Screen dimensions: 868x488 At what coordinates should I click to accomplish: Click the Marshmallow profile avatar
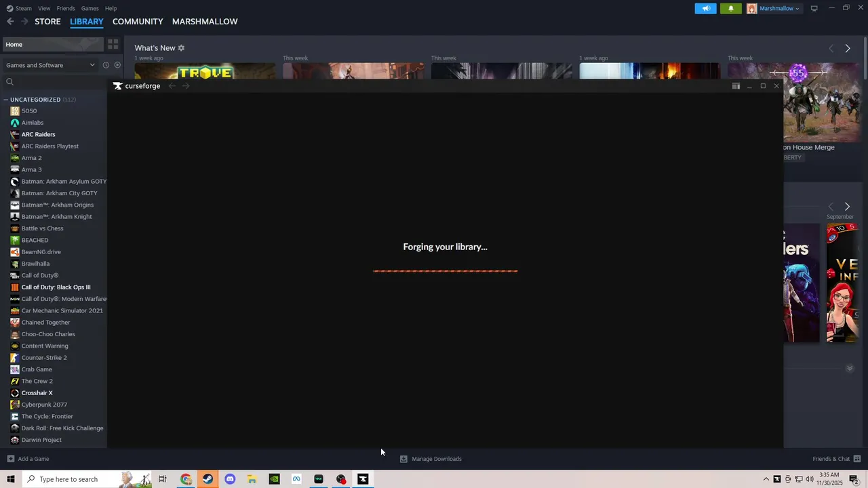coord(752,8)
